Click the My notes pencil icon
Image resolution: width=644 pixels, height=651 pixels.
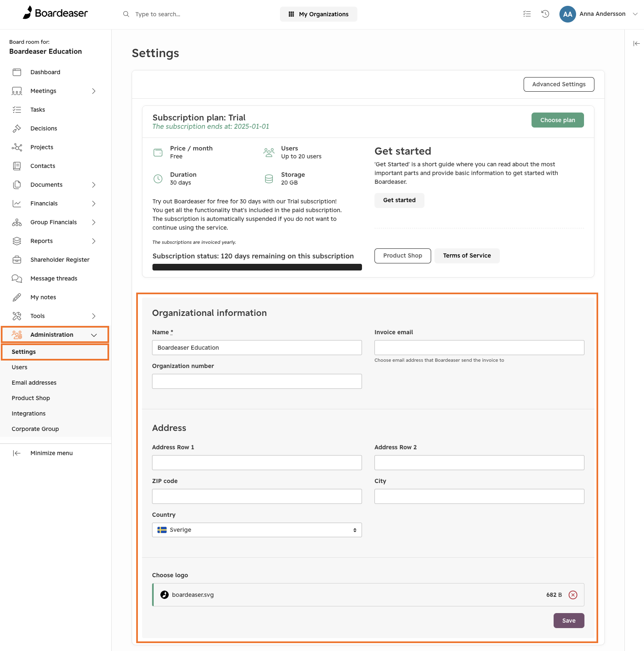coord(17,297)
